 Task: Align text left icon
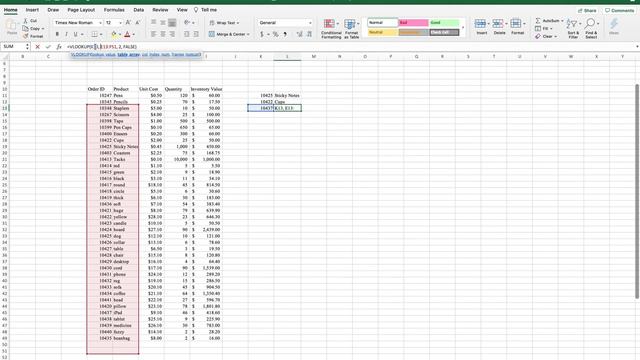153,34
